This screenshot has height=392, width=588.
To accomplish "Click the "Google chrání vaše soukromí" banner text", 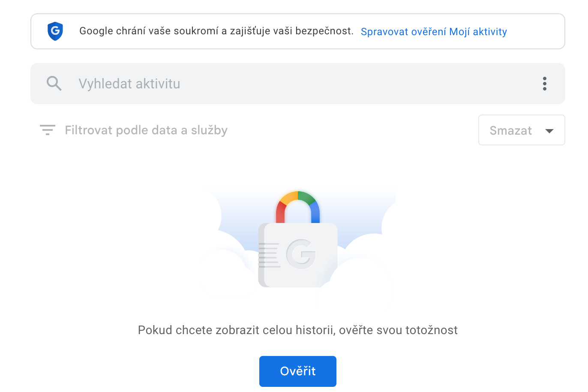I will (x=216, y=31).
